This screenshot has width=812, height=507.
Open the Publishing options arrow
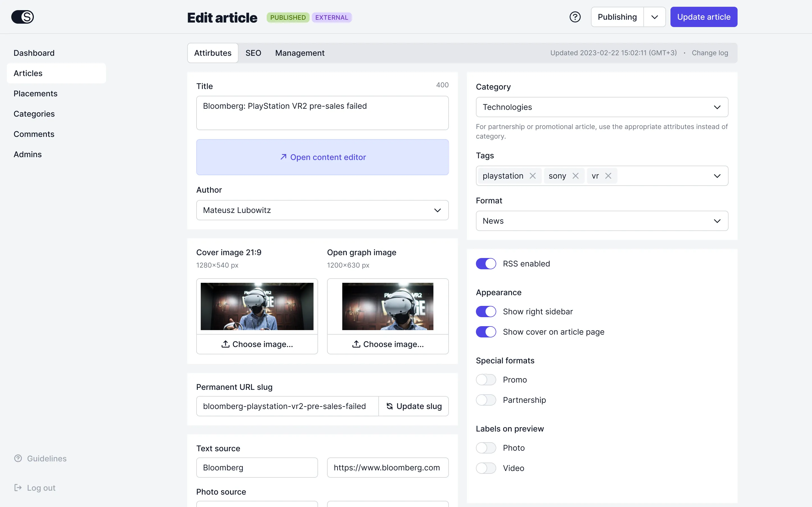(x=654, y=17)
